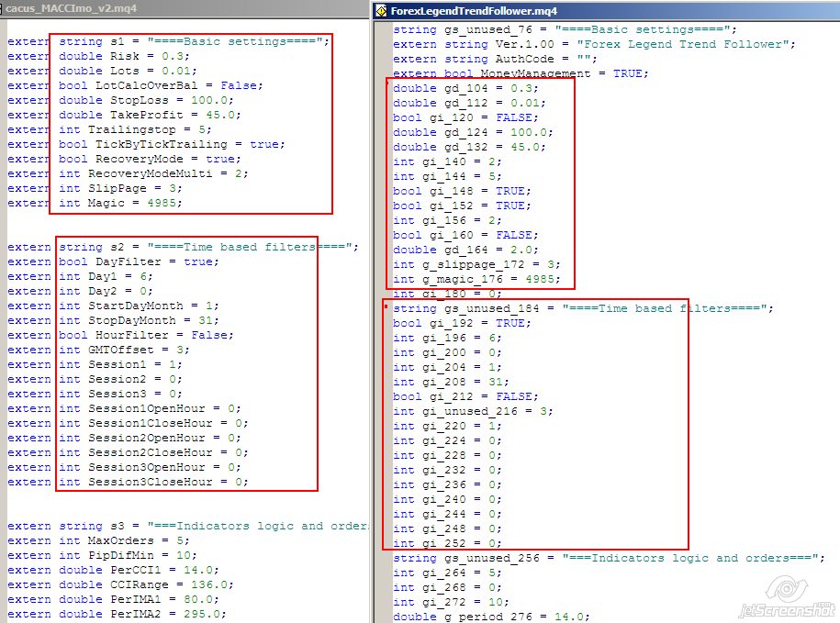Click on 'int gi_144 = 5;'
Image resolution: width=840 pixels, height=623 pixels.
coord(447,176)
